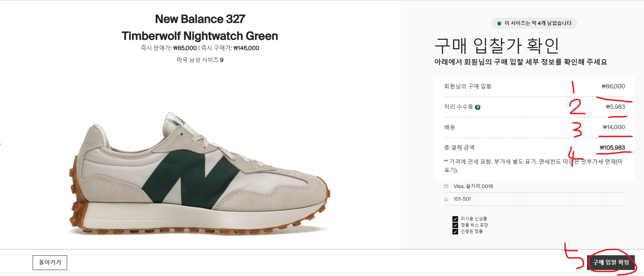Click the processing fee help question-mark icon
Screen dimensions: 644x276
click(478, 107)
